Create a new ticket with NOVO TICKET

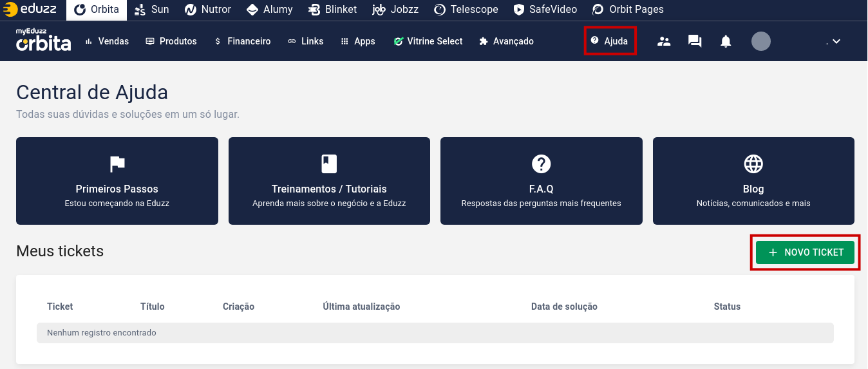[x=806, y=252]
